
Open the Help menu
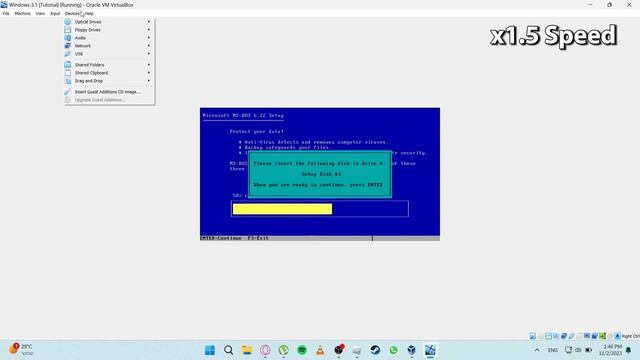[89, 13]
